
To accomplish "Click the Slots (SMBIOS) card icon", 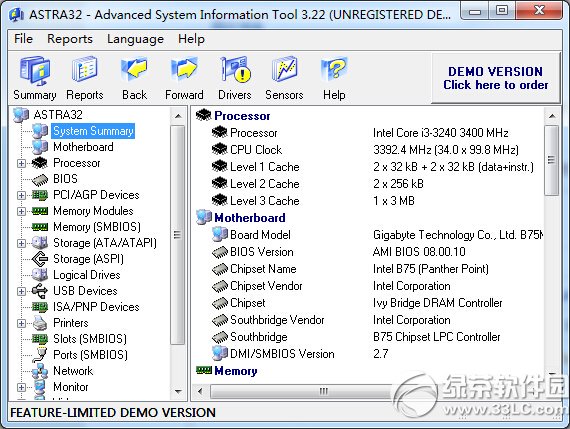I will [40, 339].
